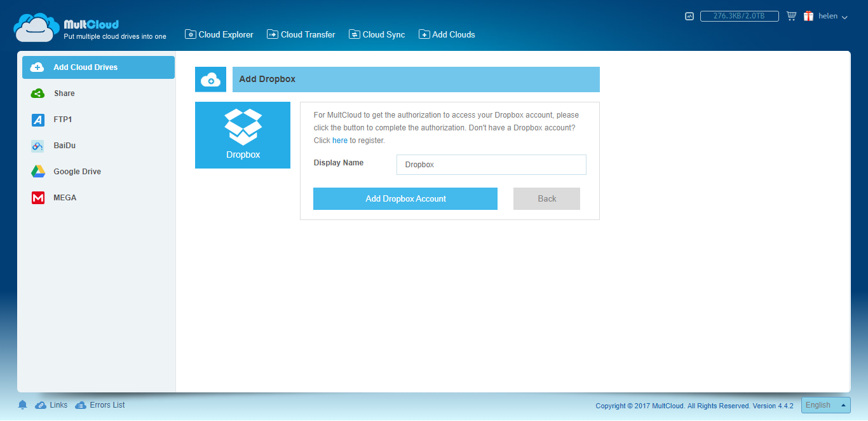Click the Add Dropbox header text
This screenshot has height=421, width=868.
tap(267, 79)
